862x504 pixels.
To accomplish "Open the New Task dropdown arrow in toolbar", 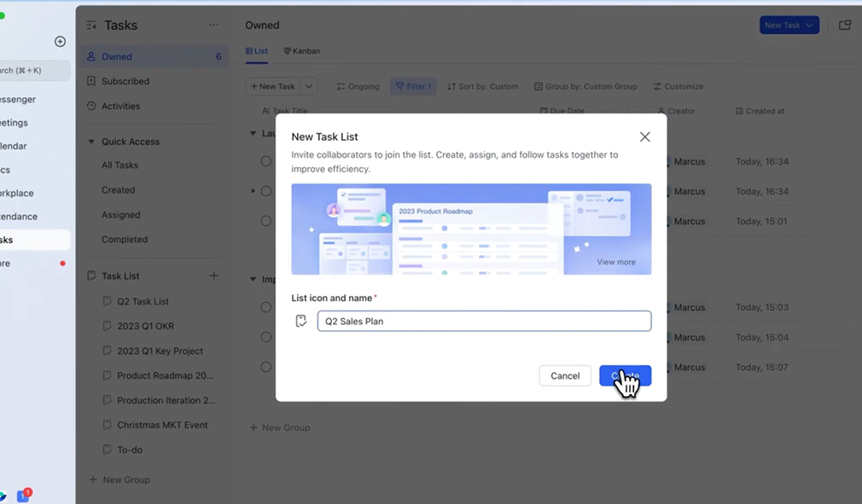I will (x=309, y=86).
